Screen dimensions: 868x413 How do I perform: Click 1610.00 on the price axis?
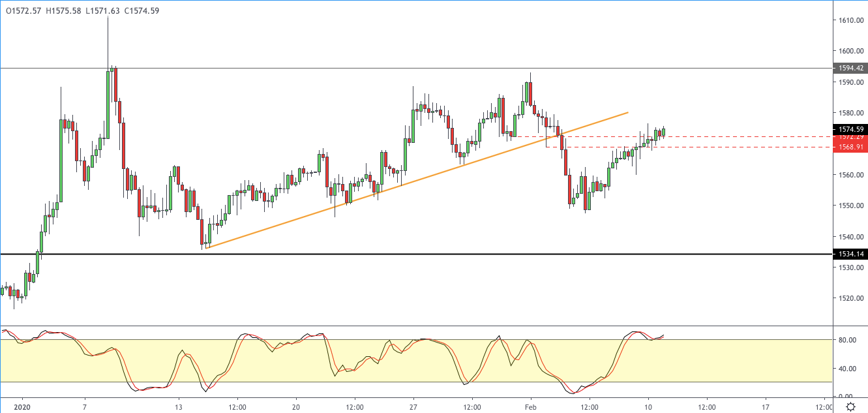click(851, 20)
